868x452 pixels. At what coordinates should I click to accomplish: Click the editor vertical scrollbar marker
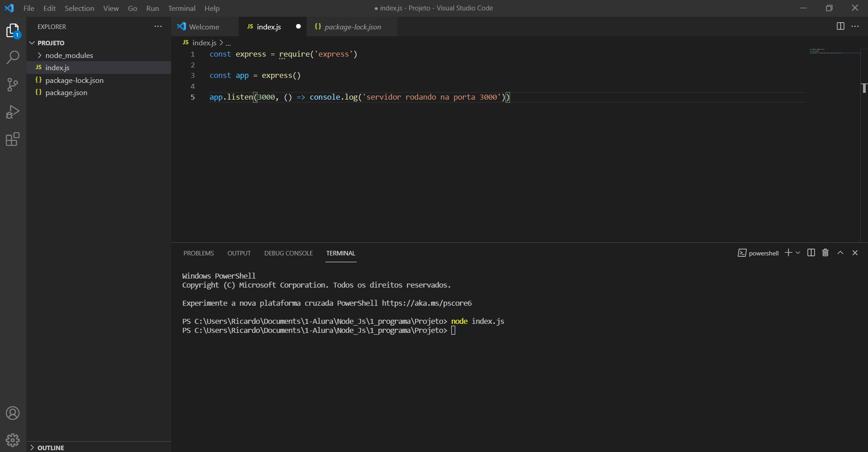(x=864, y=88)
